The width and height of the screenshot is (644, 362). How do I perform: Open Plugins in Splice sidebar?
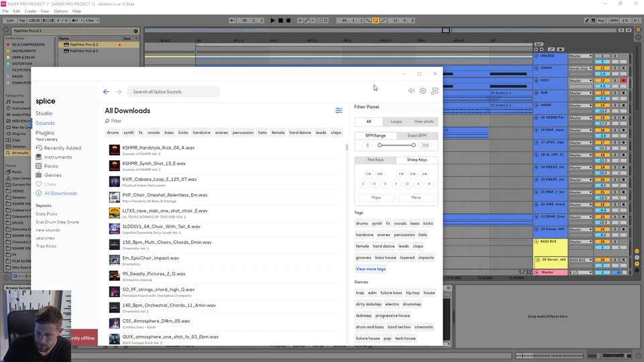[x=45, y=133]
